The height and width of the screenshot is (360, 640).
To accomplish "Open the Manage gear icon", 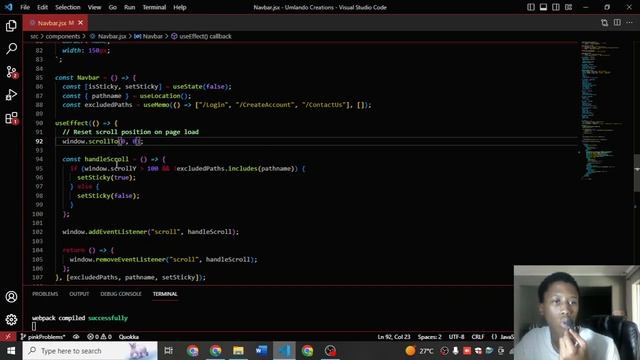I will [x=11, y=320].
